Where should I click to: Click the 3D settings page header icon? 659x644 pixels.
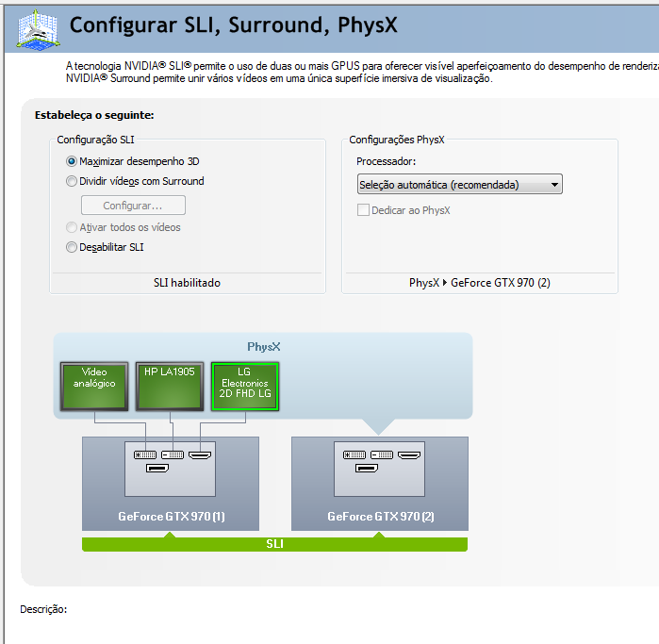pos(38,30)
